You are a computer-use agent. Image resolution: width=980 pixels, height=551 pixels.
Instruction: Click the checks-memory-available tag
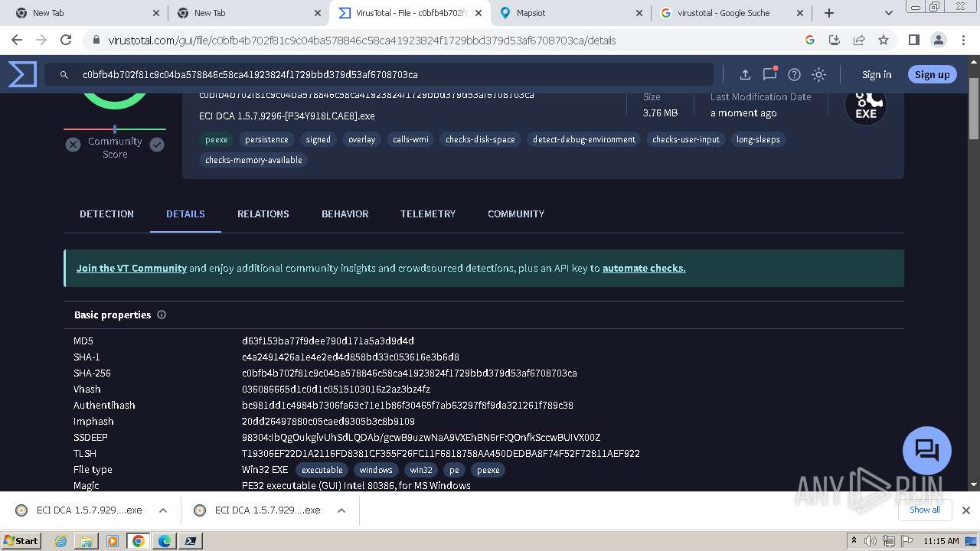pyautogui.click(x=253, y=160)
